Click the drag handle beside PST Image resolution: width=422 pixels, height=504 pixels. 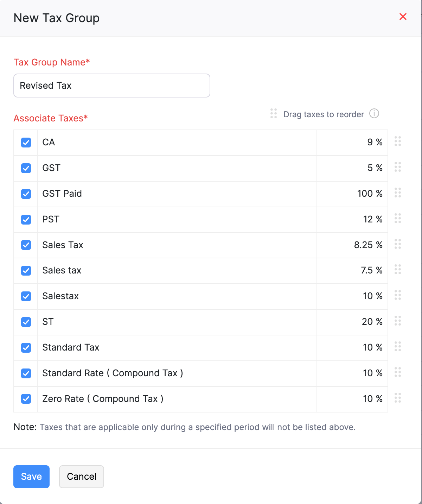point(398,219)
